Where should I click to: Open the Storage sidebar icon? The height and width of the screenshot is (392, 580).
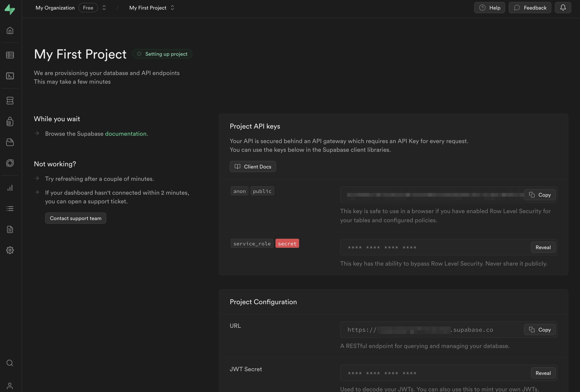[x=10, y=142]
